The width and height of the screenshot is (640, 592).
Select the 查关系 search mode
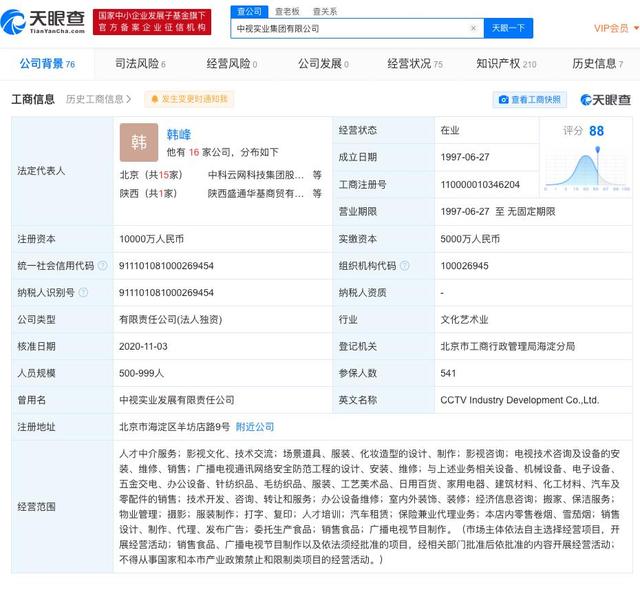tap(324, 10)
